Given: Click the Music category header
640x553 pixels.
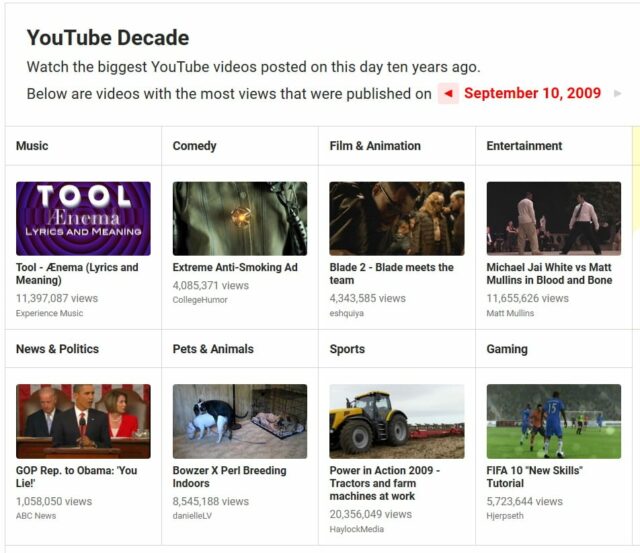Looking at the screenshot, I should click(x=32, y=146).
